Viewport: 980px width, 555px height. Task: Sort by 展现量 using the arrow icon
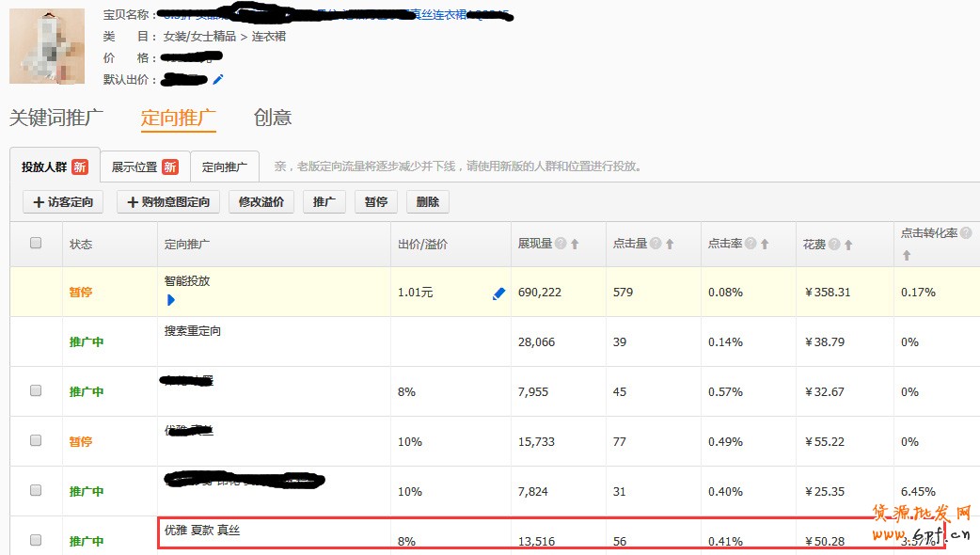(575, 244)
